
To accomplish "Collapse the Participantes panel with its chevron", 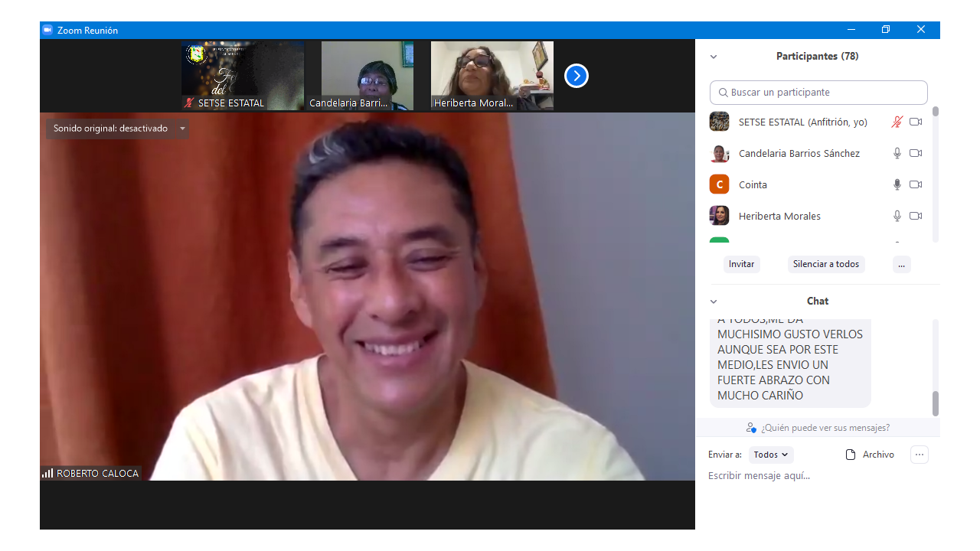I will pos(714,57).
